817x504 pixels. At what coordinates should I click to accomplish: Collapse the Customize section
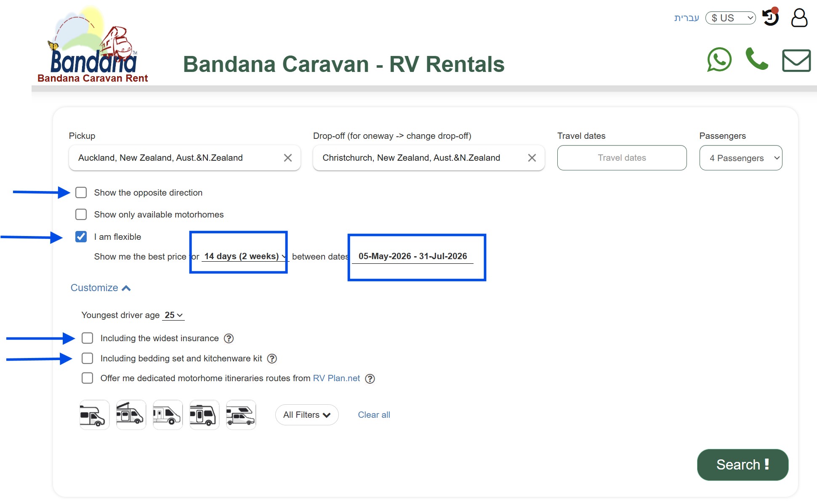pyautogui.click(x=101, y=288)
